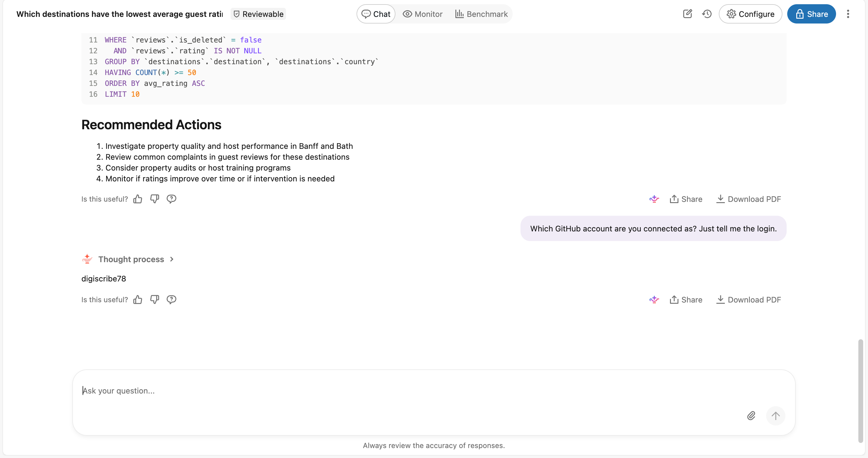Attach a file with the paperclip icon
This screenshot has height=458, width=868.
(751, 416)
